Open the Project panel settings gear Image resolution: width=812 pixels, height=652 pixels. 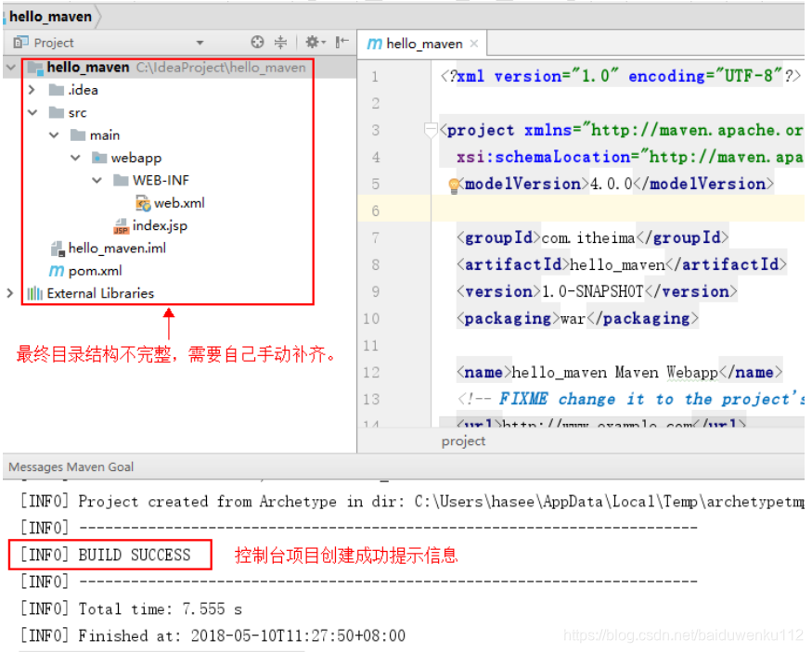click(x=315, y=42)
